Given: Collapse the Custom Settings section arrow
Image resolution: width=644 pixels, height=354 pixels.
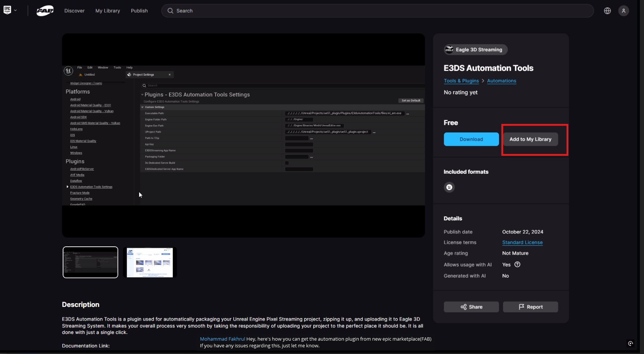Looking at the screenshot, I should pyautogui.click(x=142, y=107).
